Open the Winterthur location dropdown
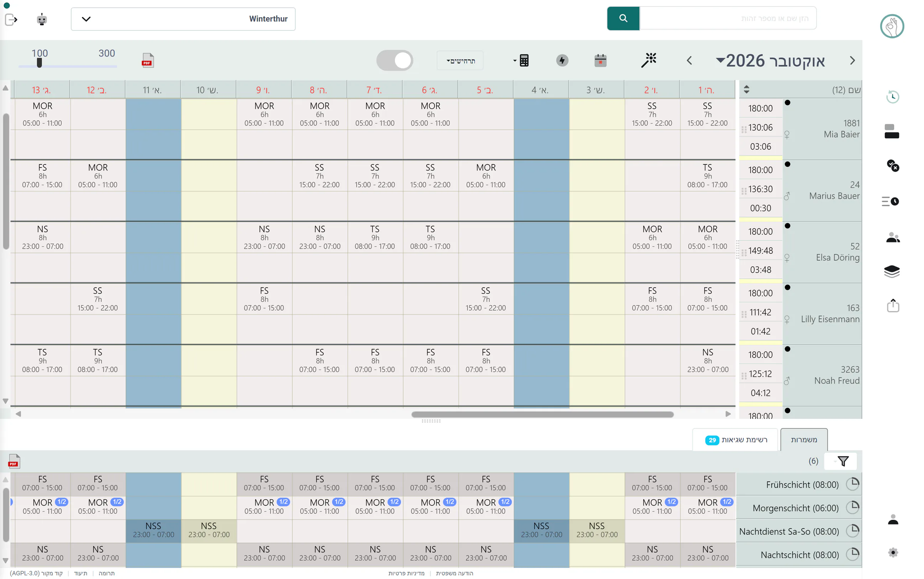 (x=183, y=19)
